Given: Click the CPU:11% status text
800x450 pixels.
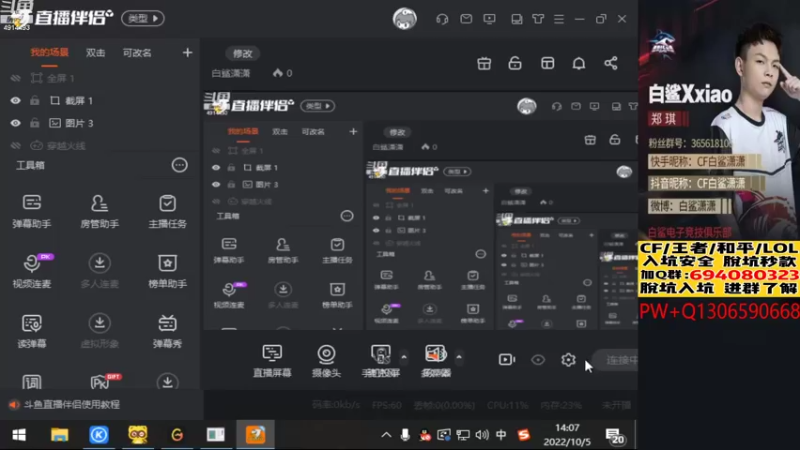Looking at the screenshot, I should click(508, 405).
